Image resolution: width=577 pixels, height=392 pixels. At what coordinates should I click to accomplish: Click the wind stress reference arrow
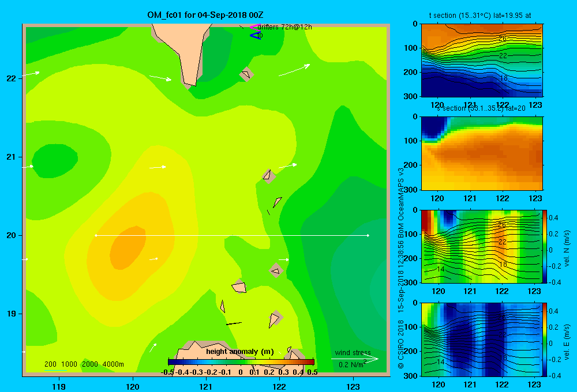(355, 359)
